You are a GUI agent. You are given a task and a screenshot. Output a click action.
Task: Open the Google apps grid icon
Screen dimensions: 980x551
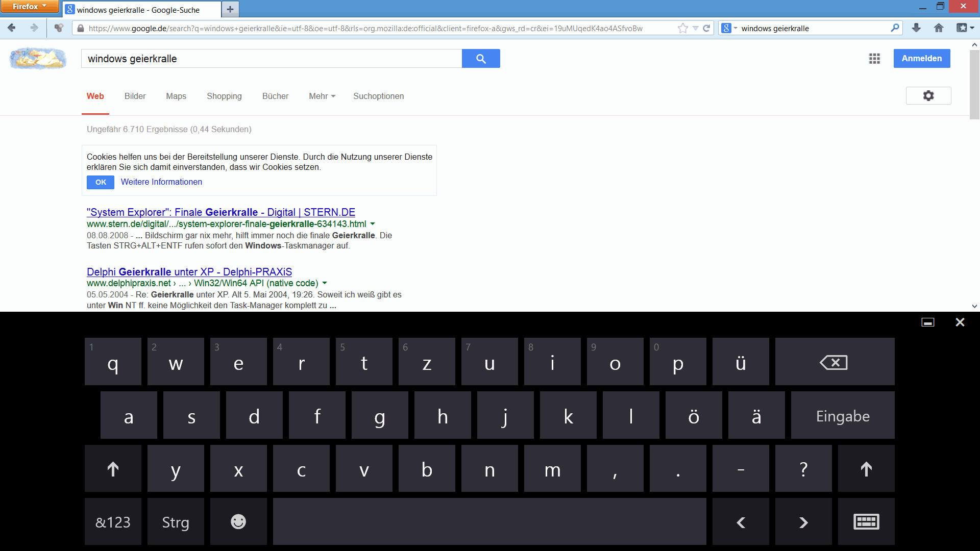874,59
